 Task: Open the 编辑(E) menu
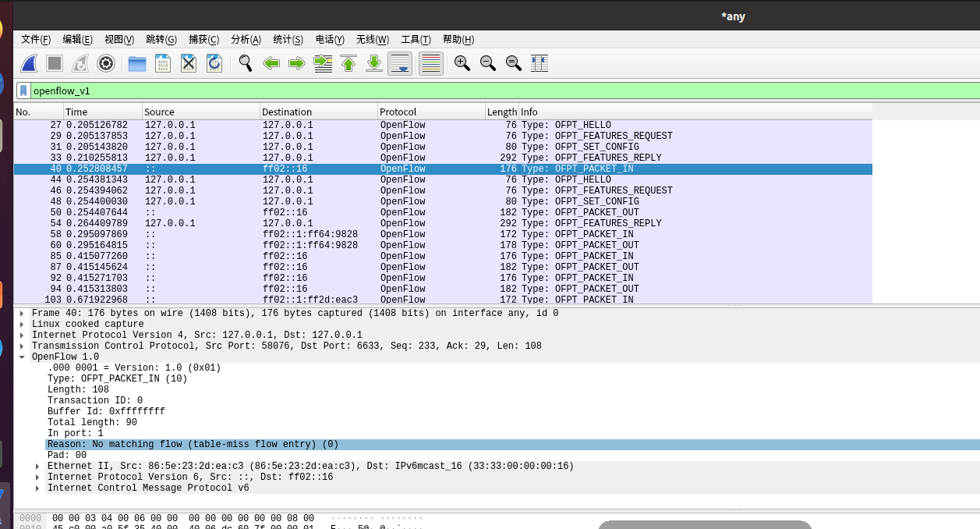pyautogui.click(x=78, y=40)
